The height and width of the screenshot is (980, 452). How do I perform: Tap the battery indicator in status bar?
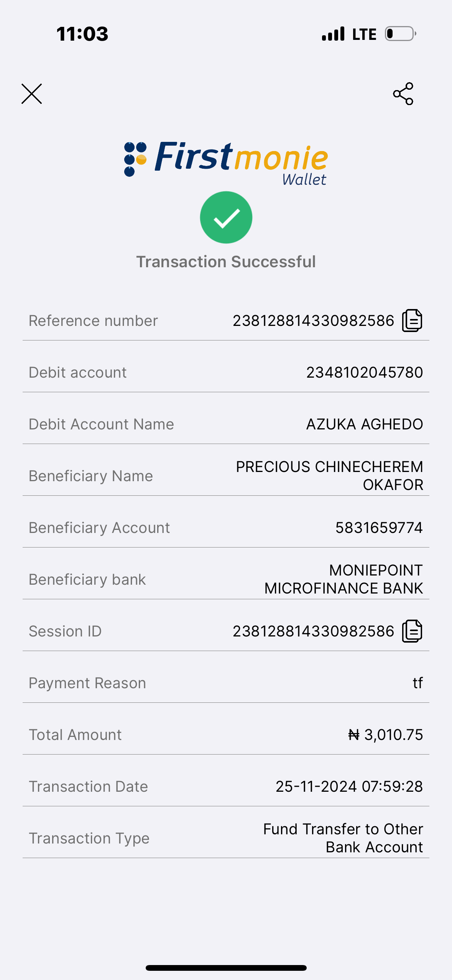[x=400, y=34]
